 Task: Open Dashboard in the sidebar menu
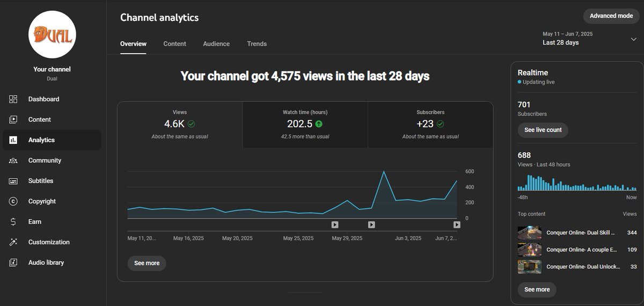pos(52,99)
